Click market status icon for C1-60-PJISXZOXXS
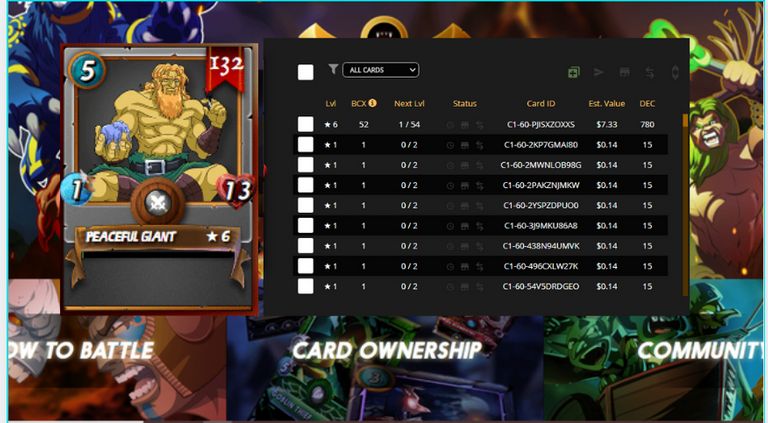 point(465,125)
